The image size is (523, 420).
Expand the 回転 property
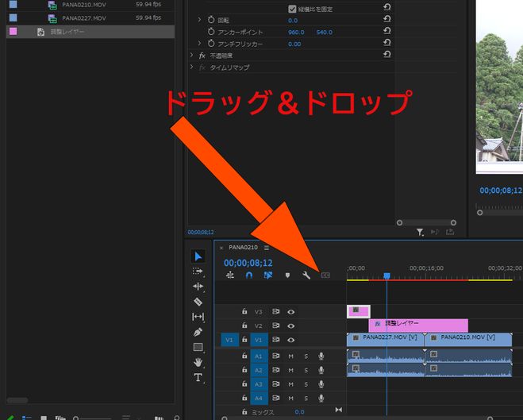tap(199, 19)
